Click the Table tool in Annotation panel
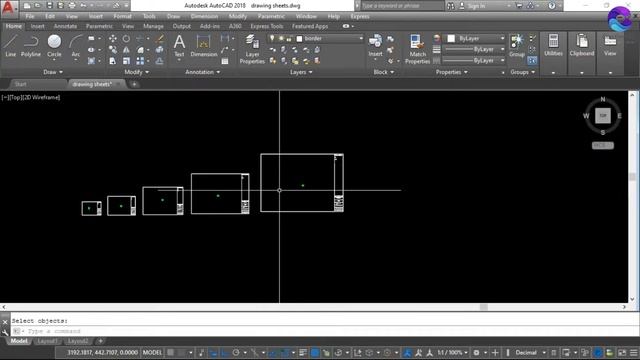Image resolution: width=640 pixels, height=360 pixels. (x=225, y=61)
